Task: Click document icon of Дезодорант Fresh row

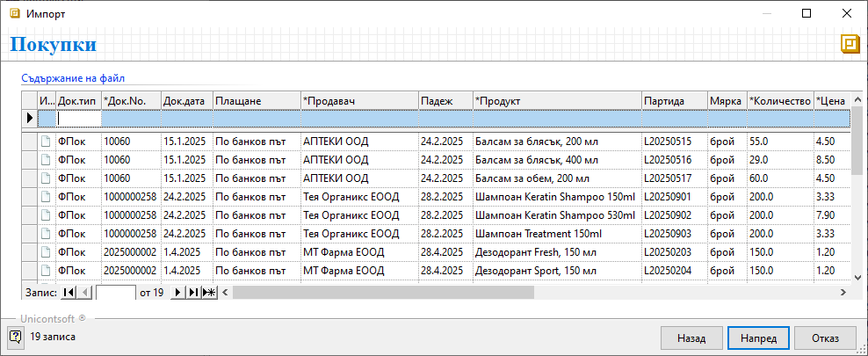Action: pyautogui.click(x=46, y=251)
